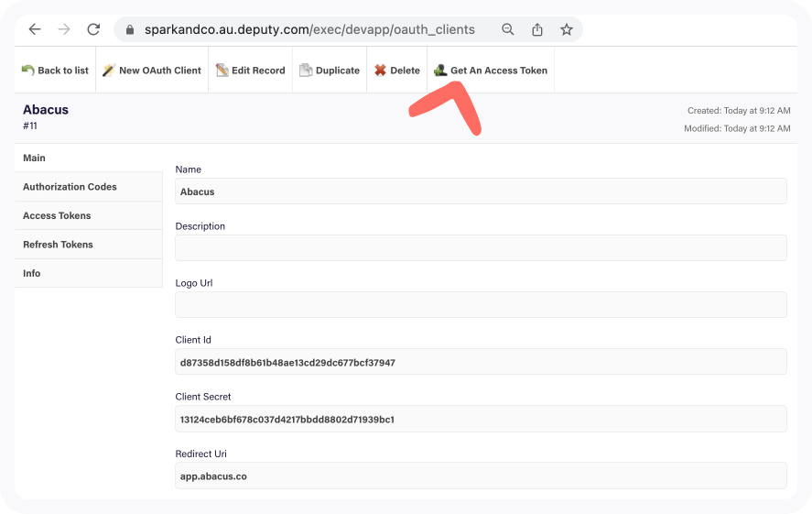812x514 pixels.
Task: Click the Get An Access Token label
Action: 499,71
